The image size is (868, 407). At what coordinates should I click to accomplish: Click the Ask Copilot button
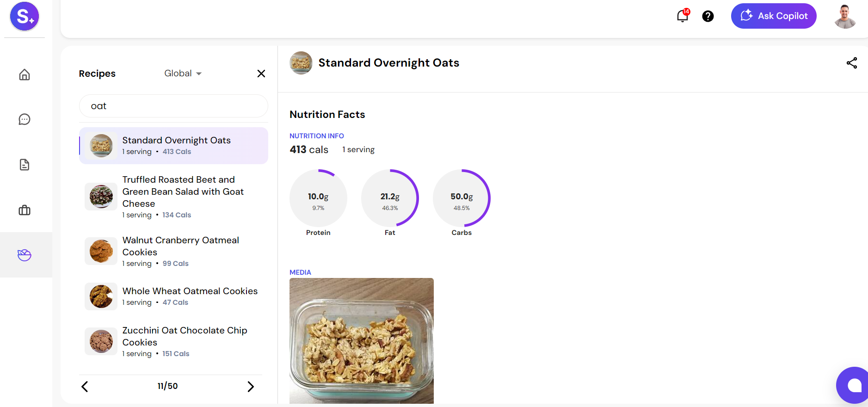774,16
